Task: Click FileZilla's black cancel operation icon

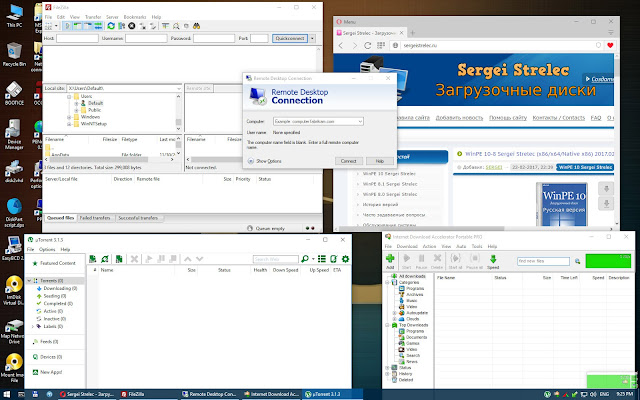Action: tap(132, 26)
